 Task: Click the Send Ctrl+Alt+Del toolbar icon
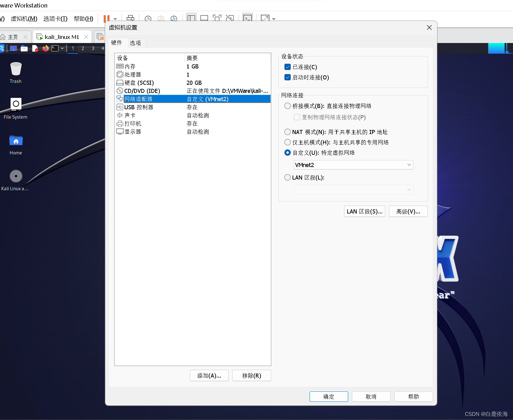click(130, 18)
